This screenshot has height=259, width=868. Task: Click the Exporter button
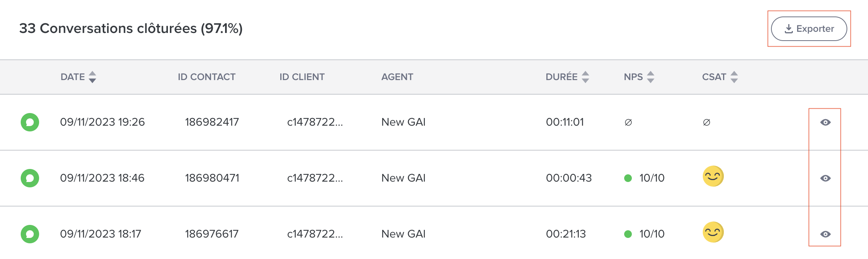click(x=809, y=29)
